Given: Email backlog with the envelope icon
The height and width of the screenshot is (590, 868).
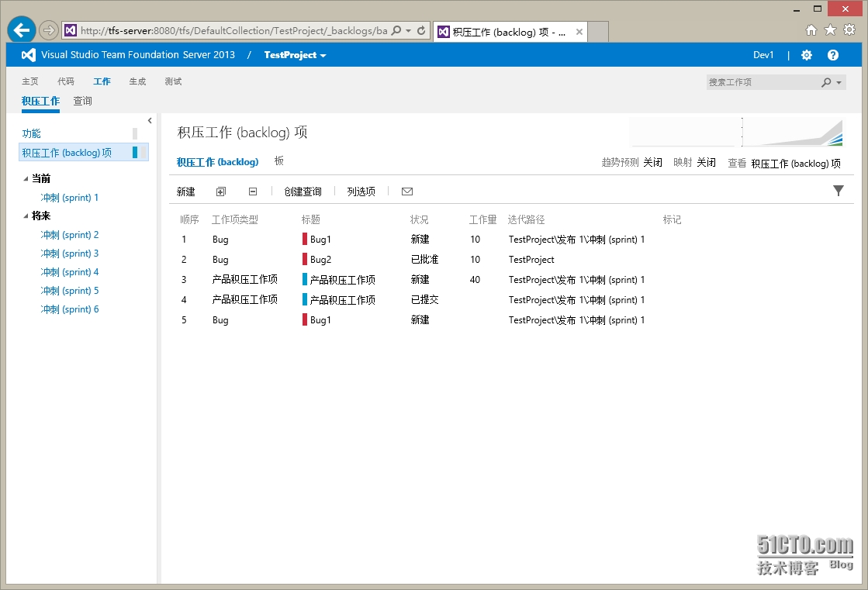Looking at the screenshot, I should point(407,191).
